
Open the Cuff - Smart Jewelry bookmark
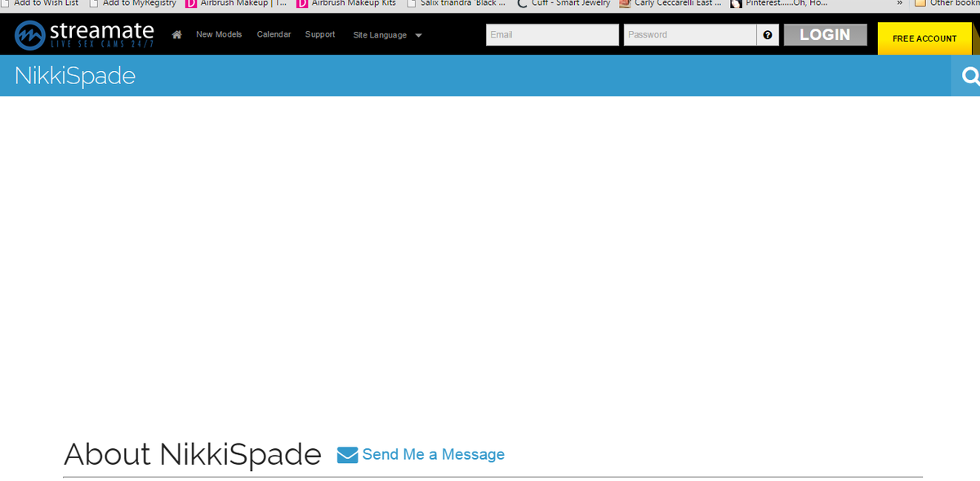[563, 3]
